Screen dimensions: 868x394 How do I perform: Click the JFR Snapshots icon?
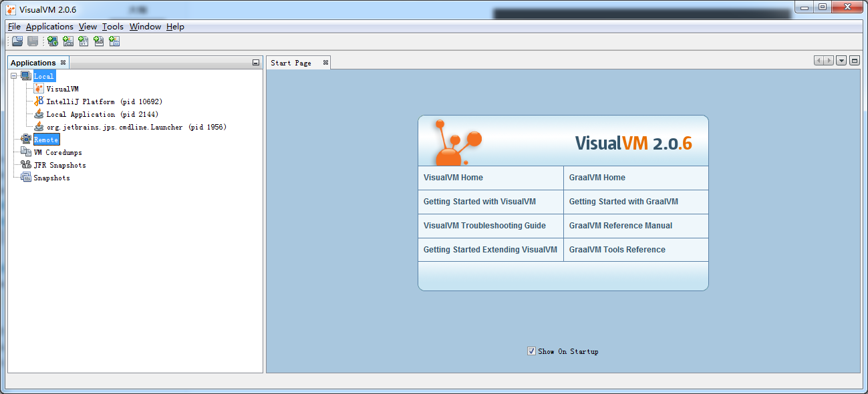pos(26,165)
